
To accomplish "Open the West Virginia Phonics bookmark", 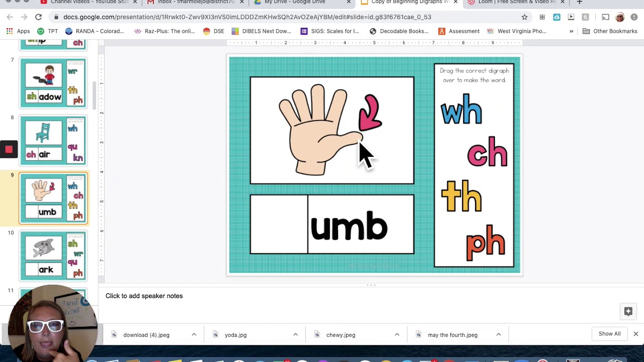I will 517,31.
